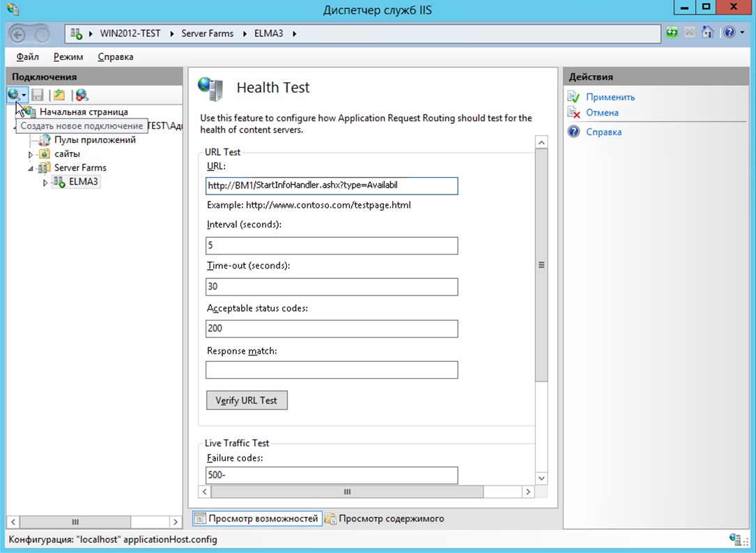
Task: Expand the сайты tree node
Action: coord(31,154)
